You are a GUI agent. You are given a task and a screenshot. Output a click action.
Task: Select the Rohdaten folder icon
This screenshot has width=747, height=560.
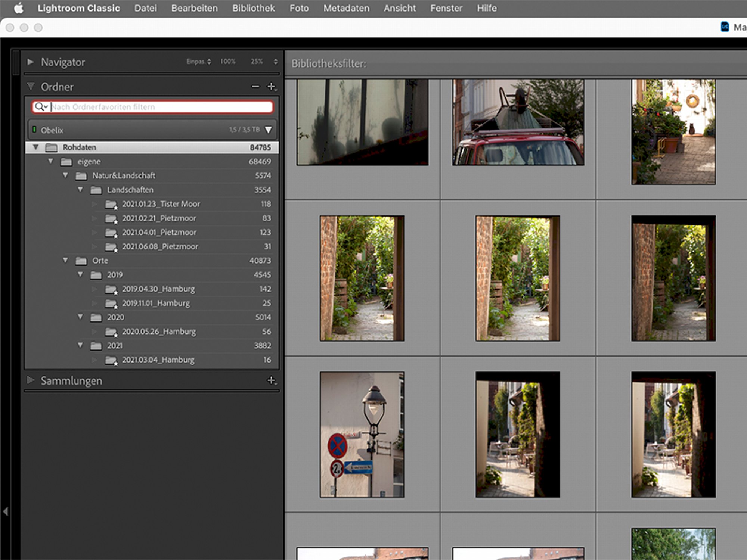coord(51,147)
